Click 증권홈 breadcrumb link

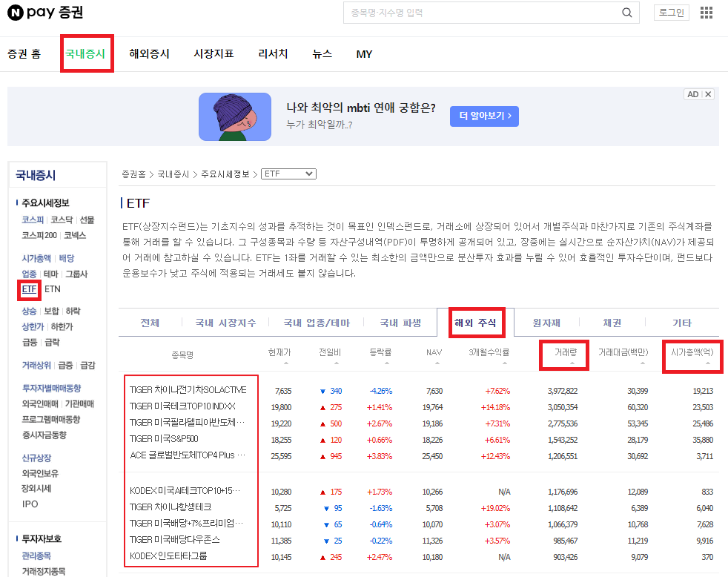pos(133,174)
